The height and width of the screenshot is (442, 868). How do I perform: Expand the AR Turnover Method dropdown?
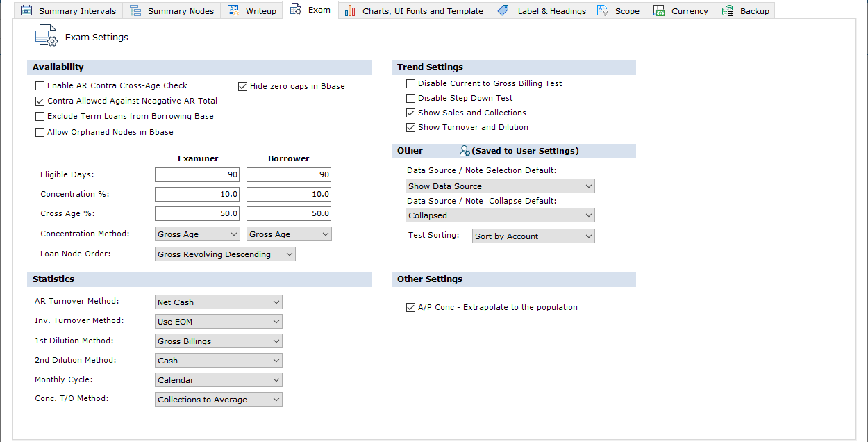[218, 302]
